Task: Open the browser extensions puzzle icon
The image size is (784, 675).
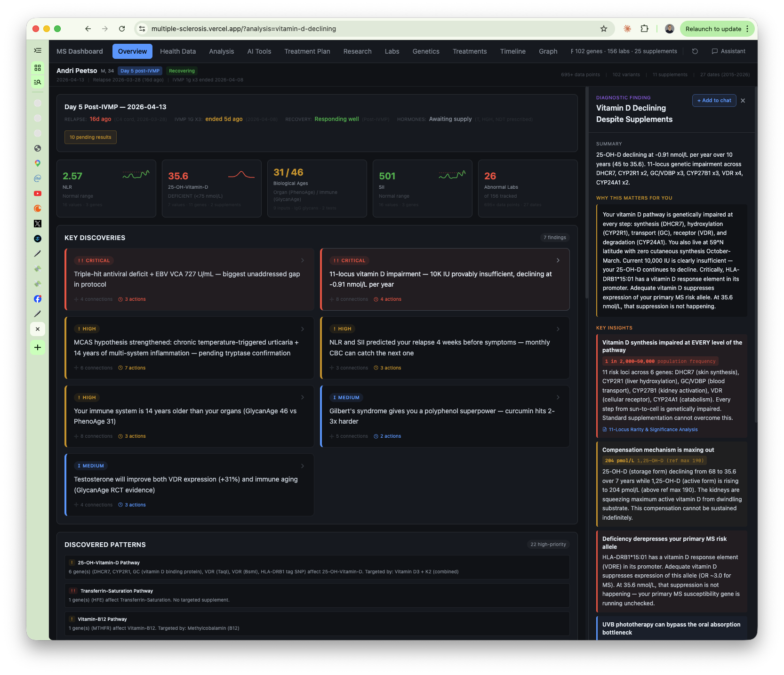Action: point(644,29)
